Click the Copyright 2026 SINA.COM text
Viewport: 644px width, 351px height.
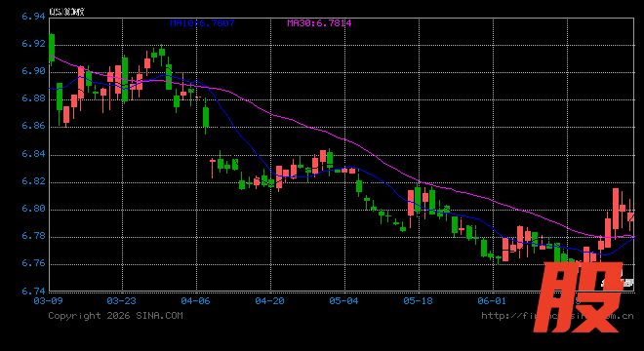pos(115,316)
